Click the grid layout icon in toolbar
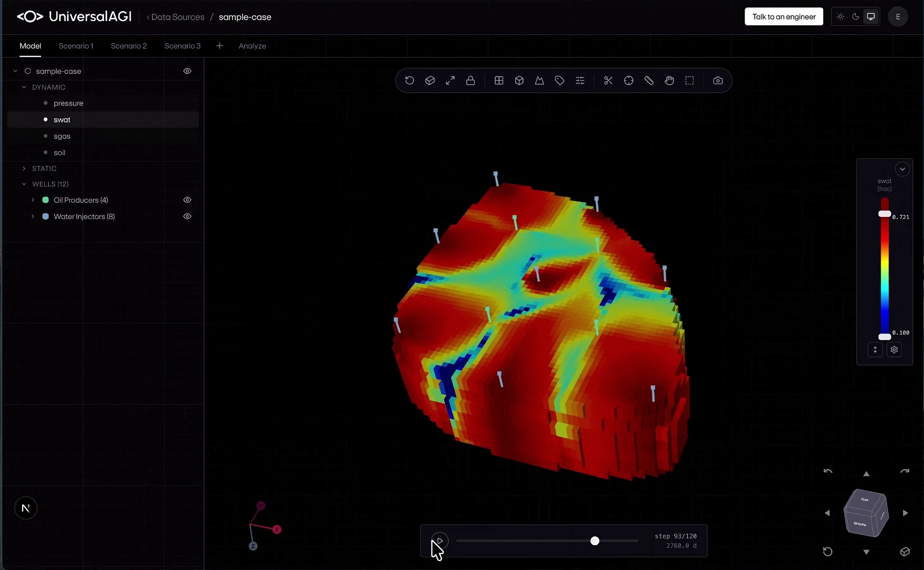Image resolution: width=924 pixels, height=570 pixels. click(x=499, y=81)
